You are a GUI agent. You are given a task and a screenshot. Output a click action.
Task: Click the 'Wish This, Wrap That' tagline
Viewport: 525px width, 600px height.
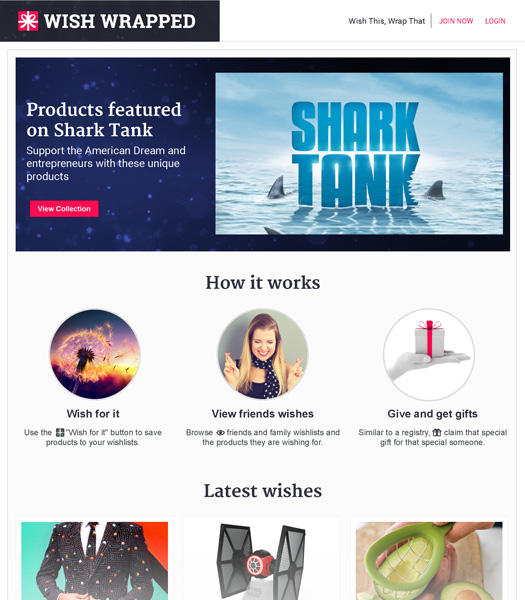coord(386,21)
